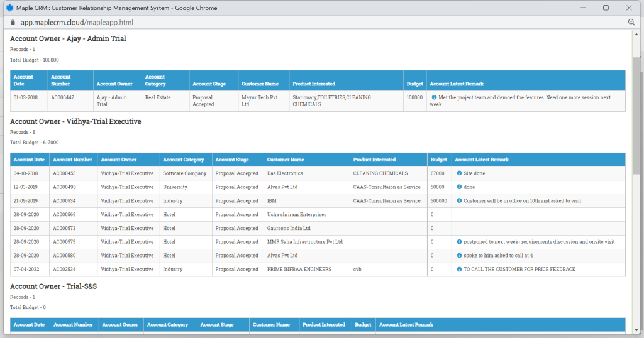Click info icon beside 'TO CALL THE CUSTOMER' remark
This screenshot has height=338, width=644.
pyautogui.click(x=459, y=269)
